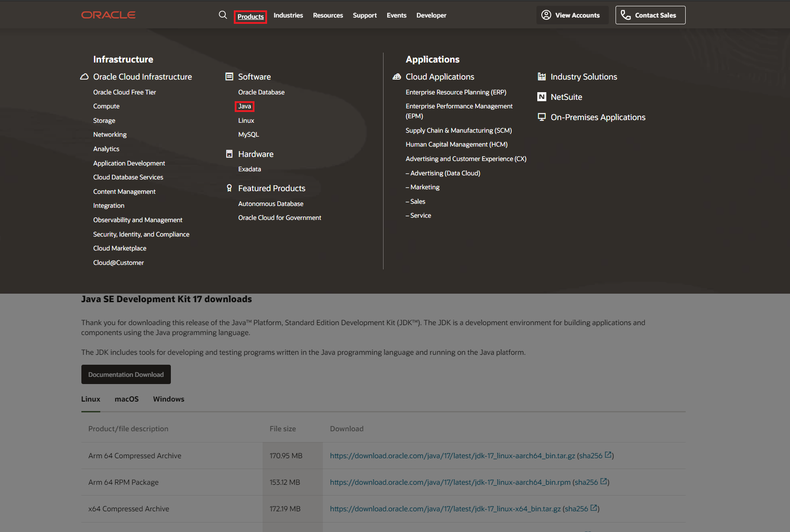Switch to the Linux tab
The image size is (790, 532).
point(91,399)
